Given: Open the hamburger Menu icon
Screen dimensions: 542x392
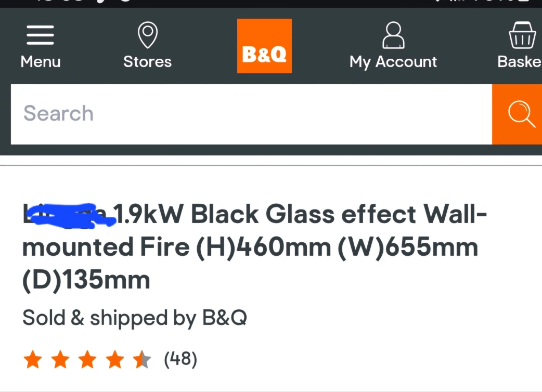Looking at the screenshot, I should tap(40, 35).
